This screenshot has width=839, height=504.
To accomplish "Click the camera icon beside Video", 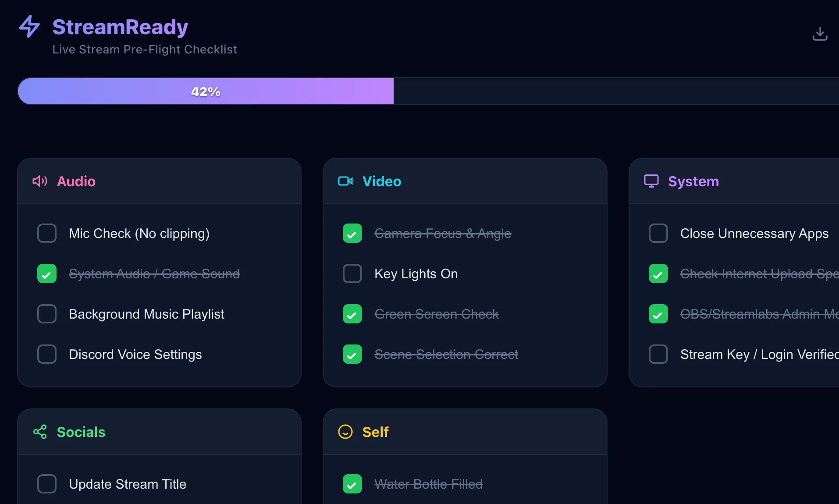I will click(345, 181).
